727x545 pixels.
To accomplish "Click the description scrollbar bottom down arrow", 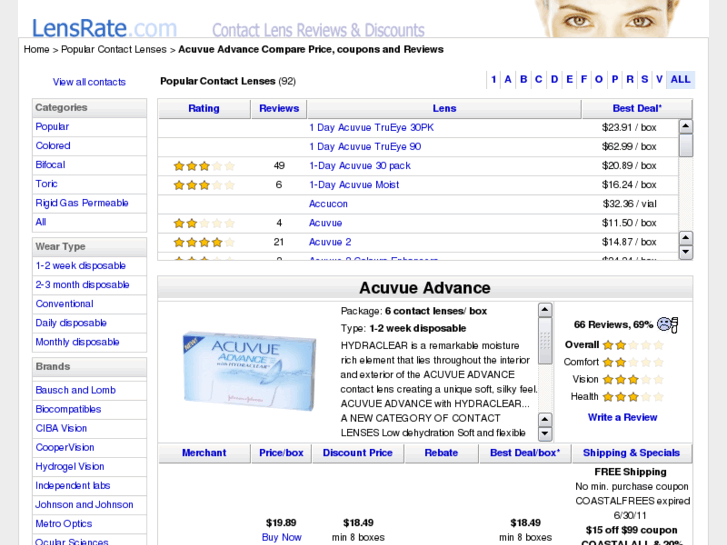I will (x=545, y=434).
